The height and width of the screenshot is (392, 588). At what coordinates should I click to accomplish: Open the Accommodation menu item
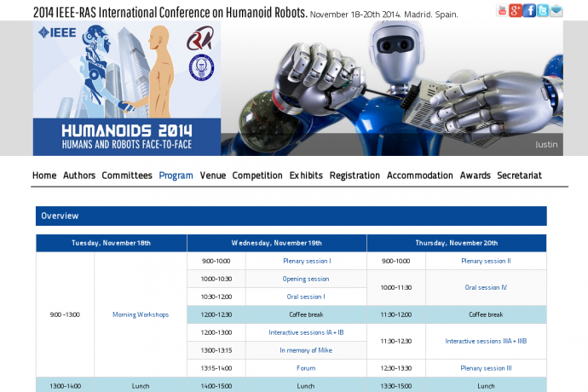419,176
